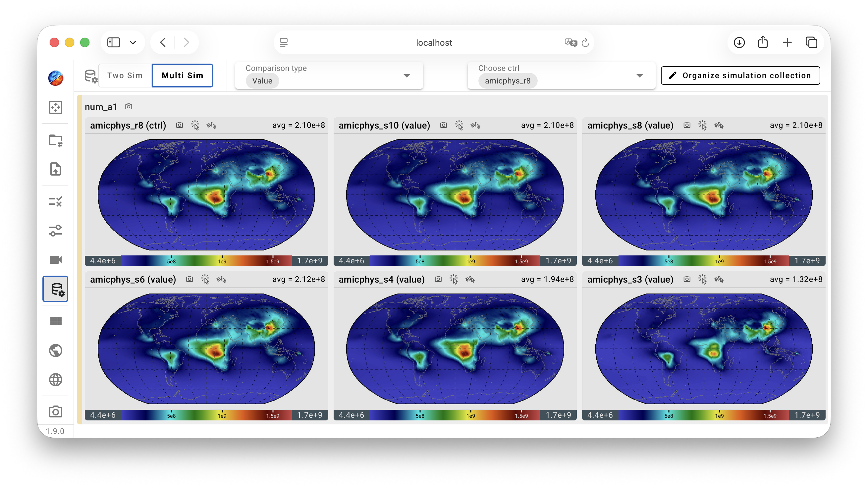Click the crossed-link icon on amicphys_s10 panel

[475, 125]
